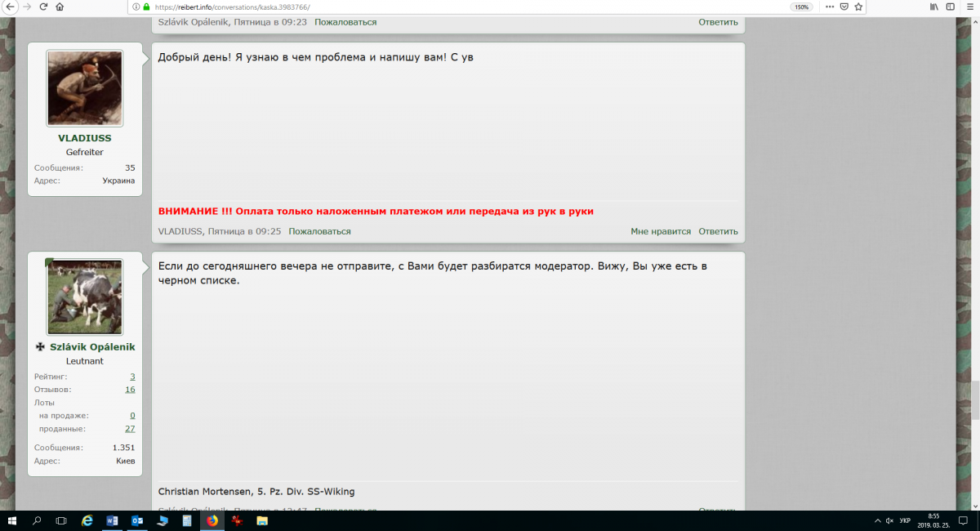The height and width of the screenshot is (531, 980).
Task: Click the green padlock security icon
Action: (146, 7)
